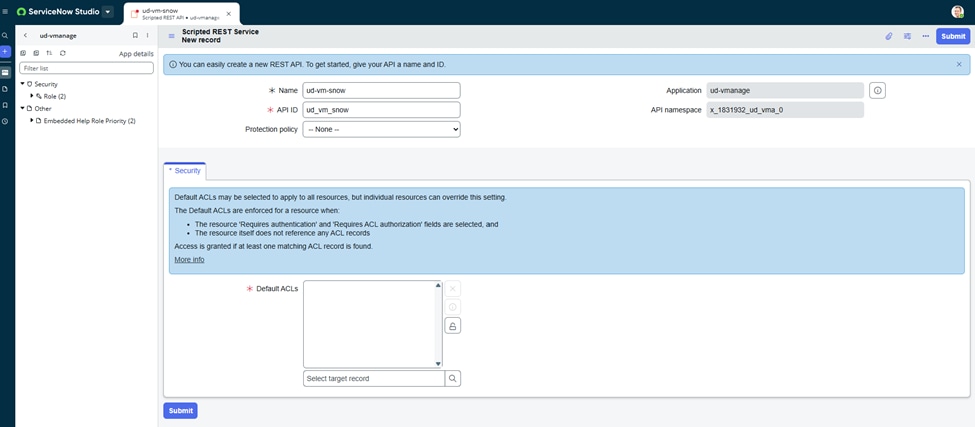Go back from ud-vmanage panel
Screen dimensions: 975x427
pos(25,35)
